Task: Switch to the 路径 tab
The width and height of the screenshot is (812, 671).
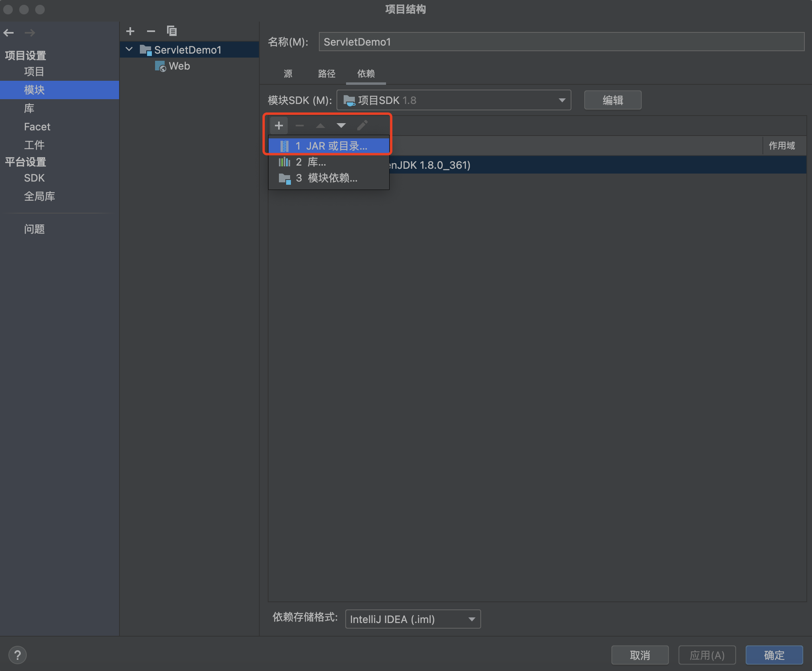Action: [326, 74]
